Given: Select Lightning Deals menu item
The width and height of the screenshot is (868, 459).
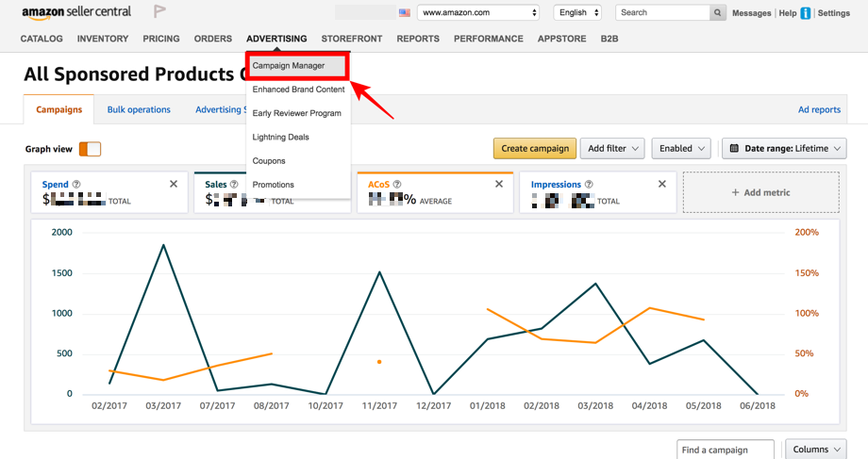Looking at the screenshot, I should [x=298, y=138].
